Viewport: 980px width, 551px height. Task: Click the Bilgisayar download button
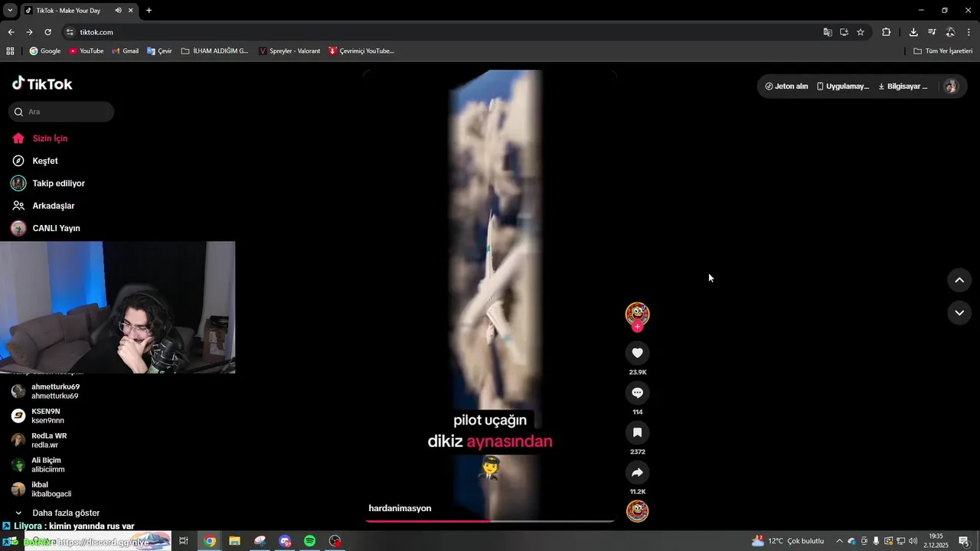pyautogui.click(x=903, y=86)
